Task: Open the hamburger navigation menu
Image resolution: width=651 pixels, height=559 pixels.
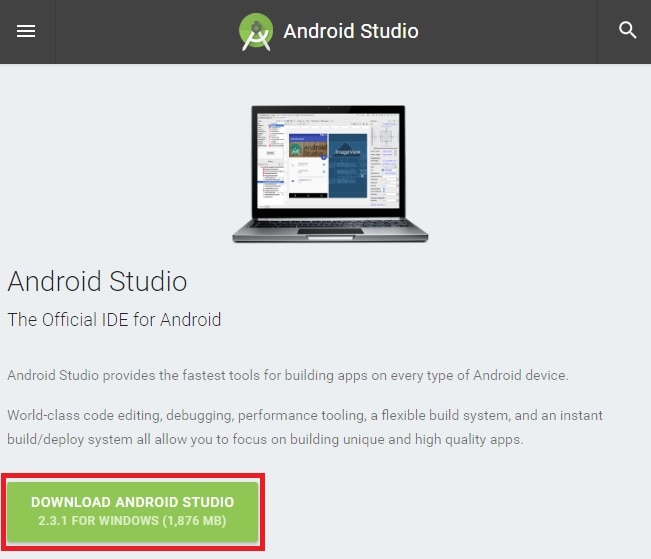Action: pos(26,31)
